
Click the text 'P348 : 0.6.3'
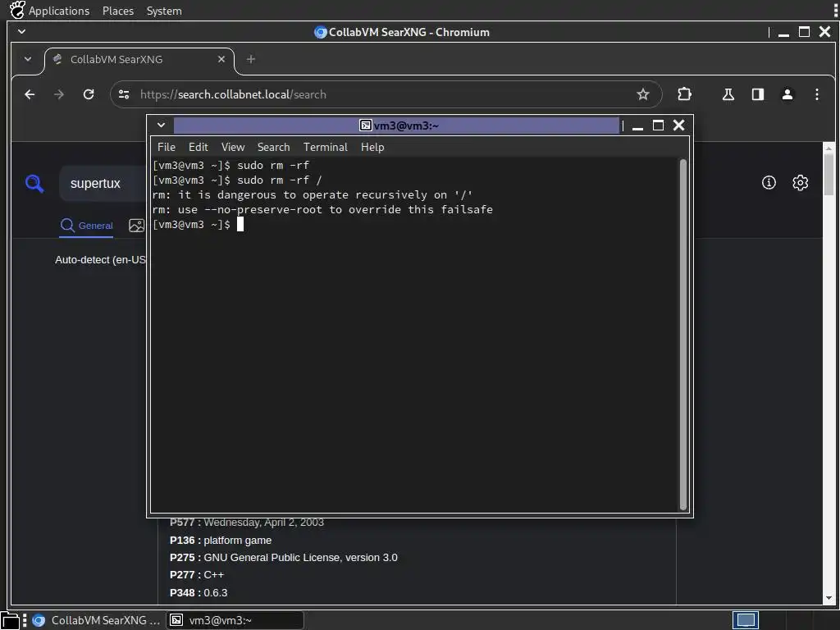pyautogui.click(x=199, y=592)
